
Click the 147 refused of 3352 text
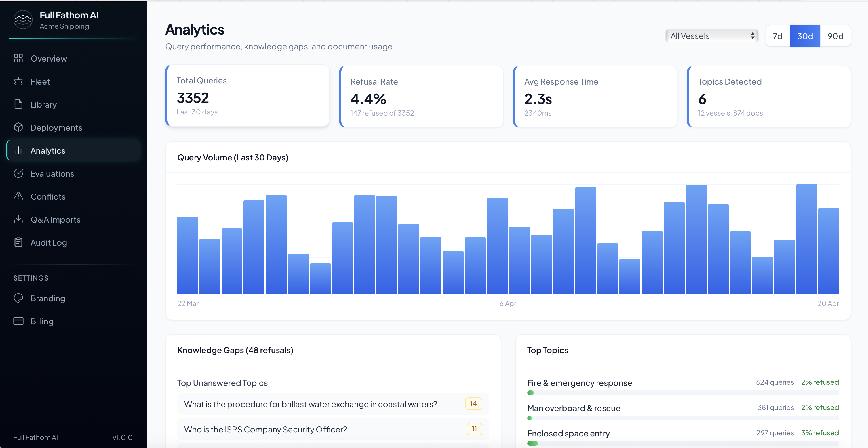[382, 113]
